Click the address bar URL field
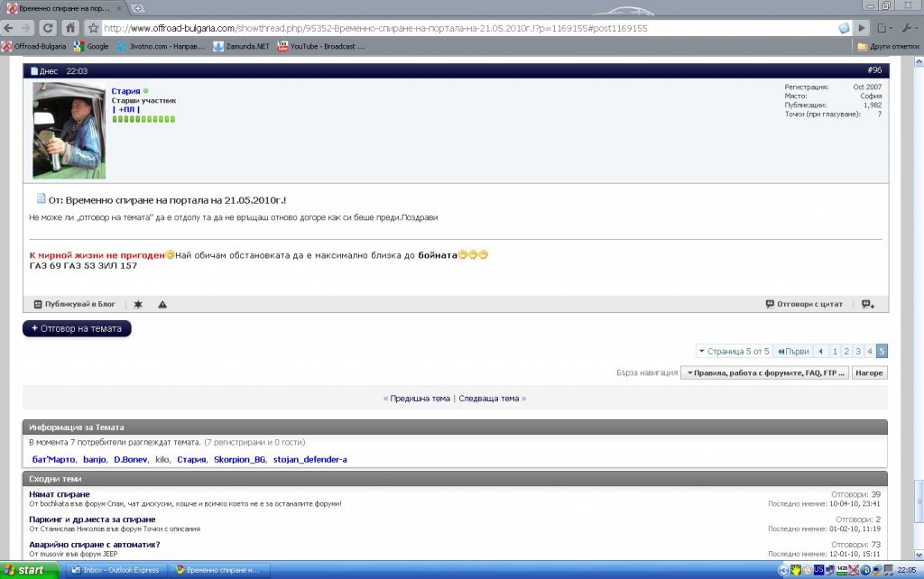The width and height of the screenshot is (924, 579). pyautogui.click(x=468, y=28)
